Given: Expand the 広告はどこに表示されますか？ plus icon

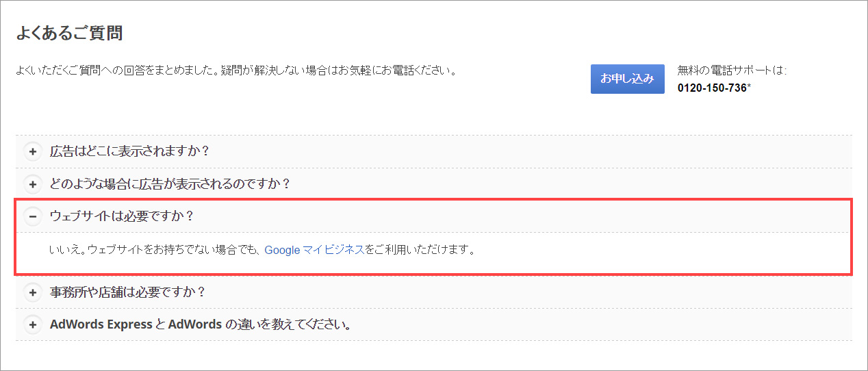Looking at the screenshot, I should pos(33,151).
